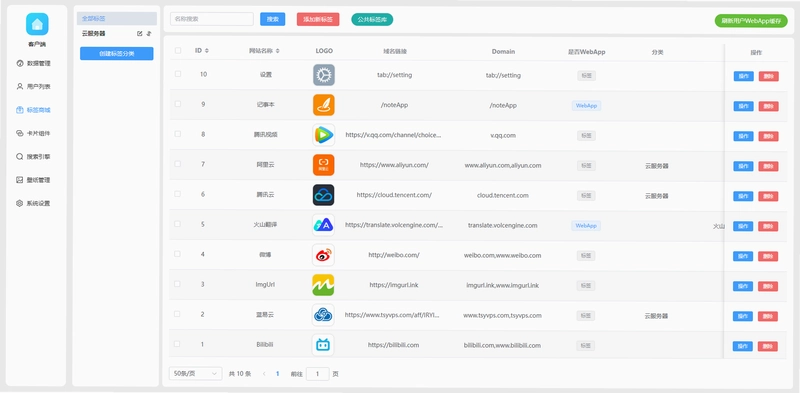This screenshot has width=800, height=393.
Task: Check the checkbox for row ID 10
Action: pos(178,74)
